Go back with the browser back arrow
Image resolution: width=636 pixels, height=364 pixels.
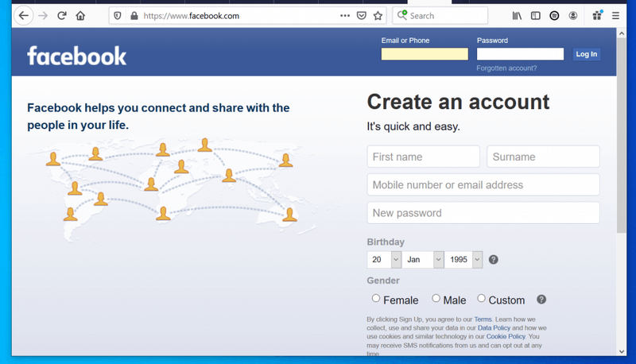[24, 16]
